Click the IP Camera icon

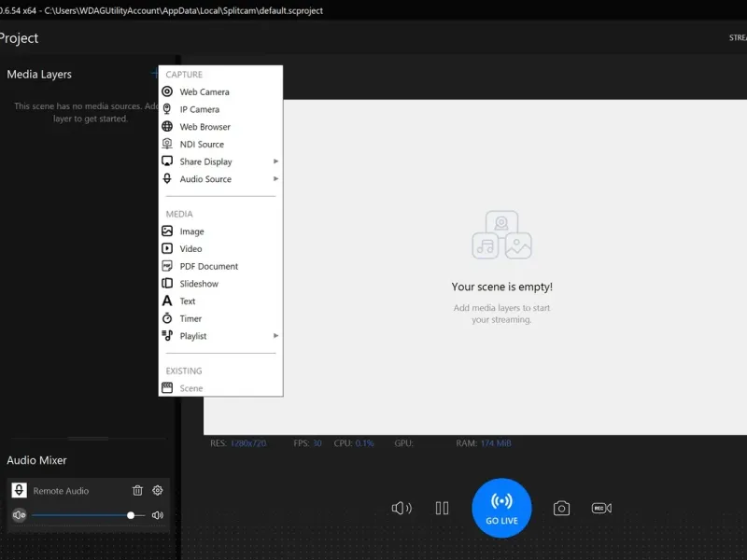pyautogui.click(x=167, y=109)
